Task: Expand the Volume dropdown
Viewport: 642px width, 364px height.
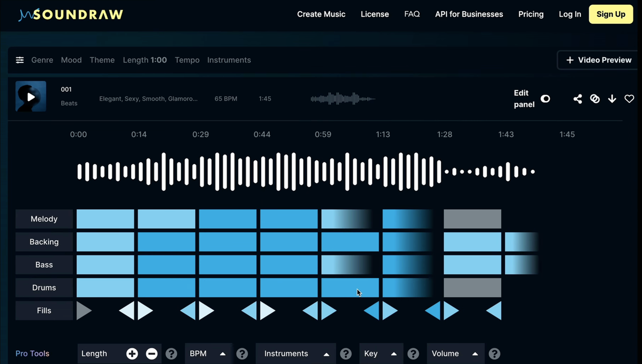Action: point(455,354)
